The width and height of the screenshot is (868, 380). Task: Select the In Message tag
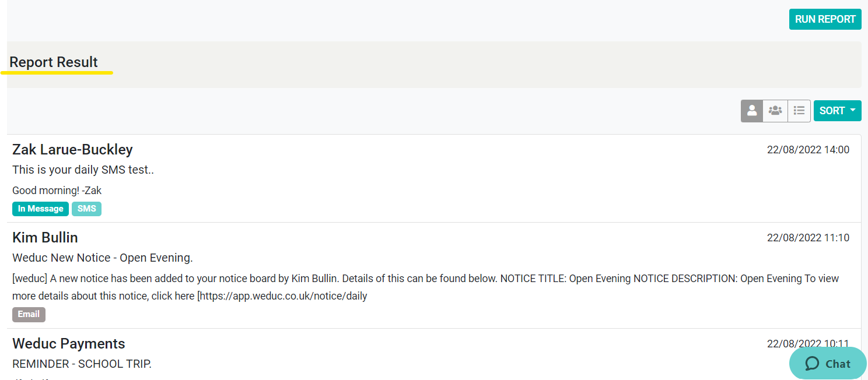click(x=40, y=209)
